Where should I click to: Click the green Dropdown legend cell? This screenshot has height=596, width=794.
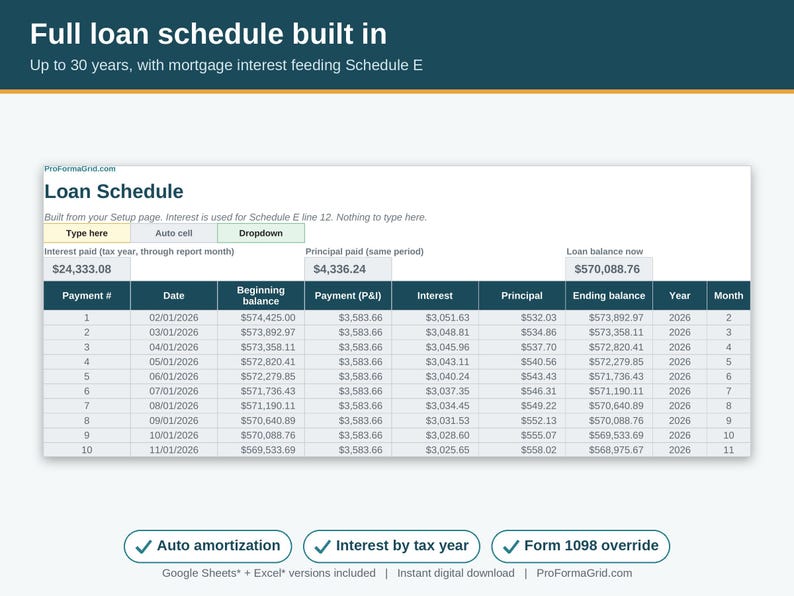point(261,233)
